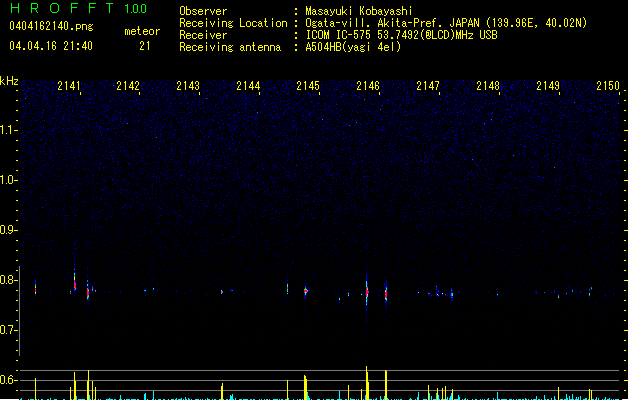Click the 1.0 kHz frequency axis label
The width and height of the screenshot is (629, 400).
click(8, 180)
